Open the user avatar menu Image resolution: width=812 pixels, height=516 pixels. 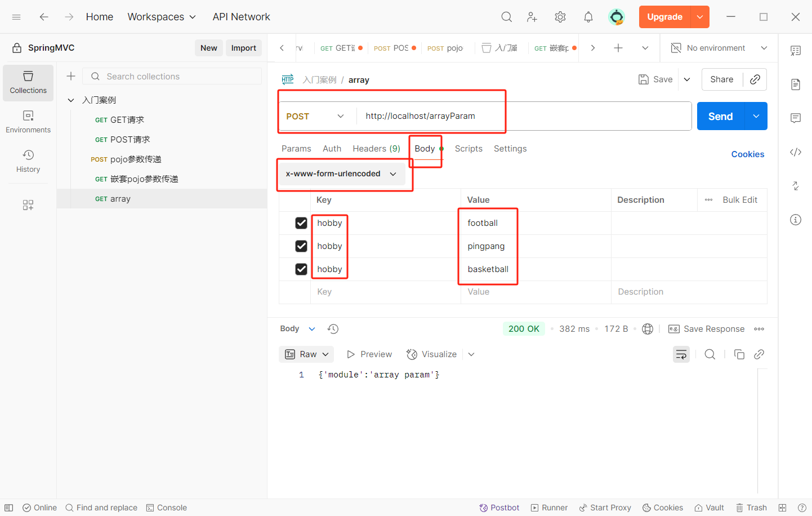617,17
